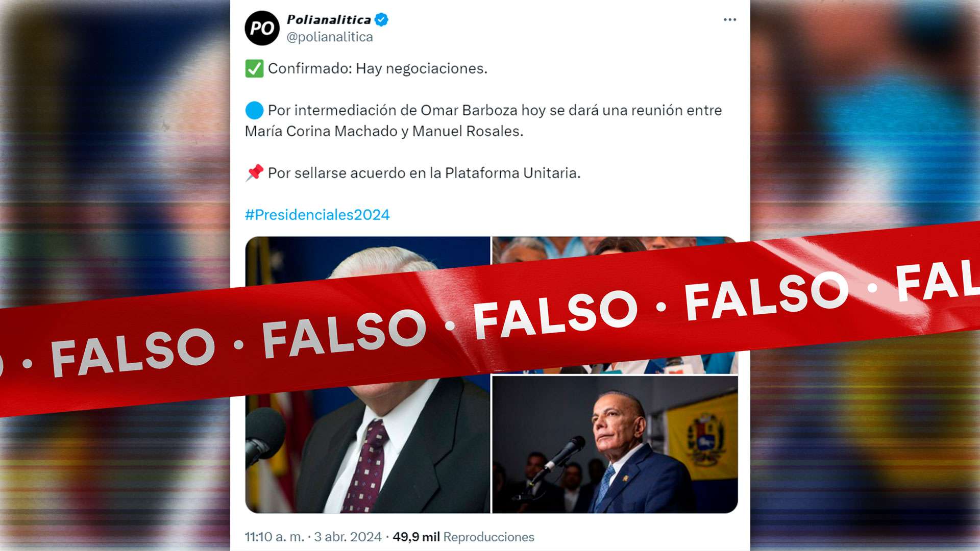Click the Venezuelan flag in the photo

(703, 436)
